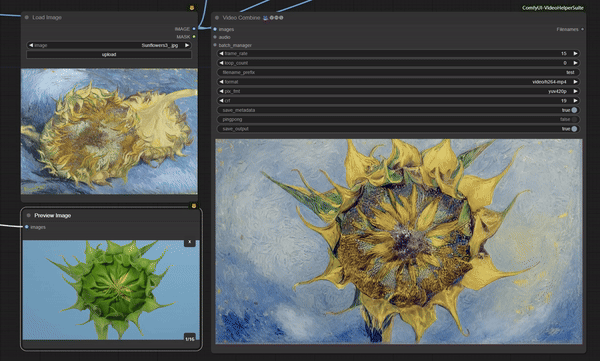Viewport: 600px width, 361px height.
Task: Click the audio input connector on Video Combine
Action: [215, 37]
